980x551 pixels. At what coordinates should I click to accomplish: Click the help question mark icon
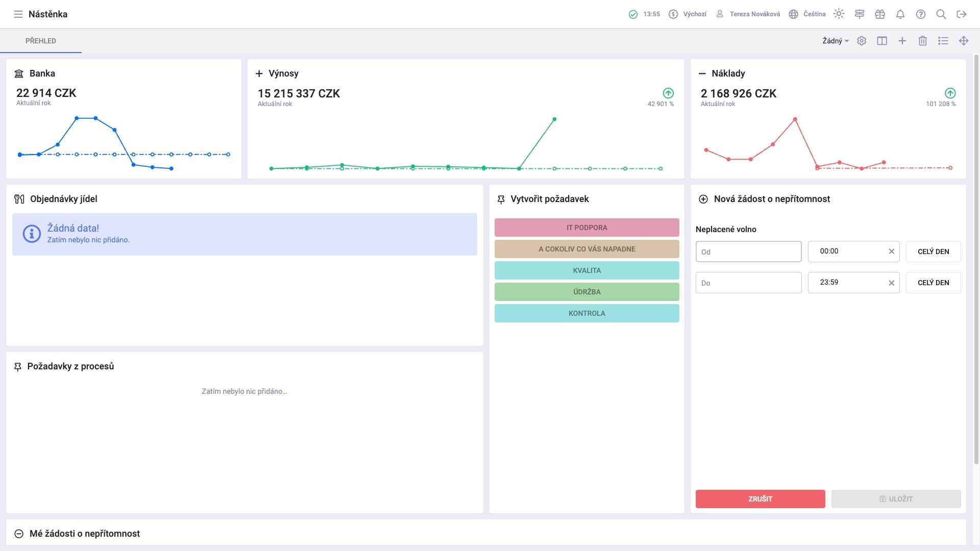[921, 14]
